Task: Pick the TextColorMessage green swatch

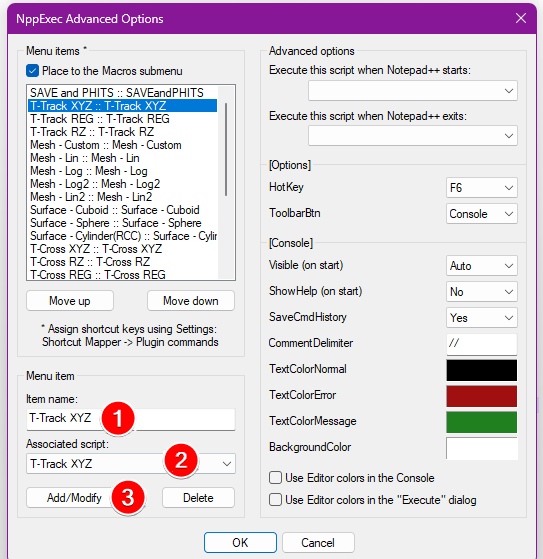Action: (481, 422)
